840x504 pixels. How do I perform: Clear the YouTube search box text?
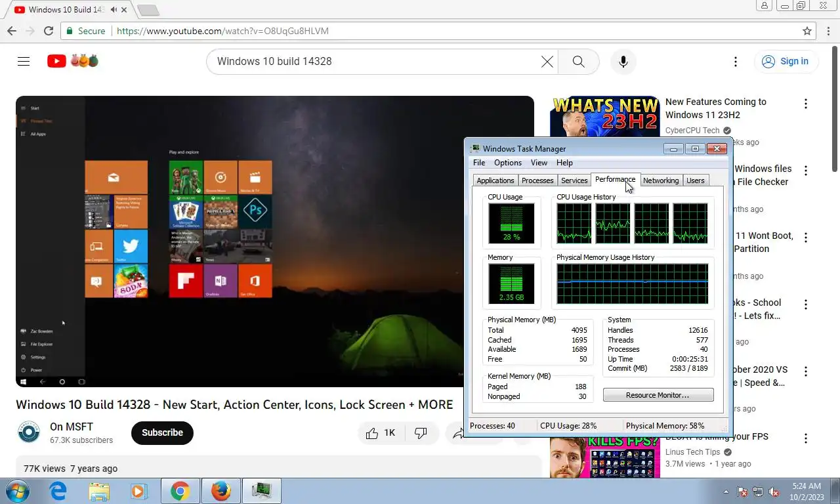547,61
